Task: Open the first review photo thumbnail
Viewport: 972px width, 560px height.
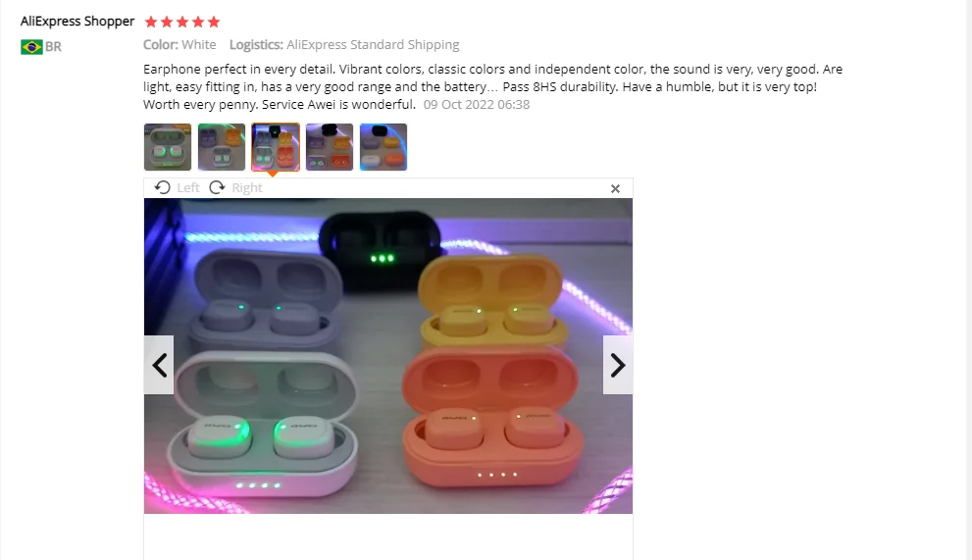Action: pos(168,147)
